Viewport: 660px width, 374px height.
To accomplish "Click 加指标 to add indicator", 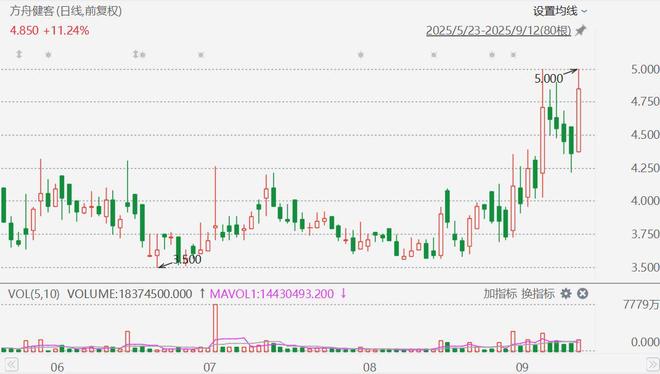I will coord(500,294).
